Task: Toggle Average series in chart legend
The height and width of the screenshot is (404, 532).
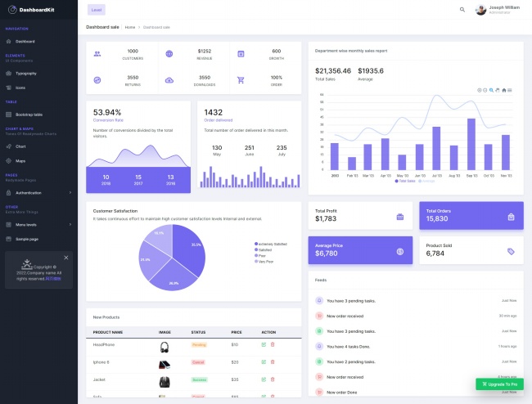Action: coord(426,181)
